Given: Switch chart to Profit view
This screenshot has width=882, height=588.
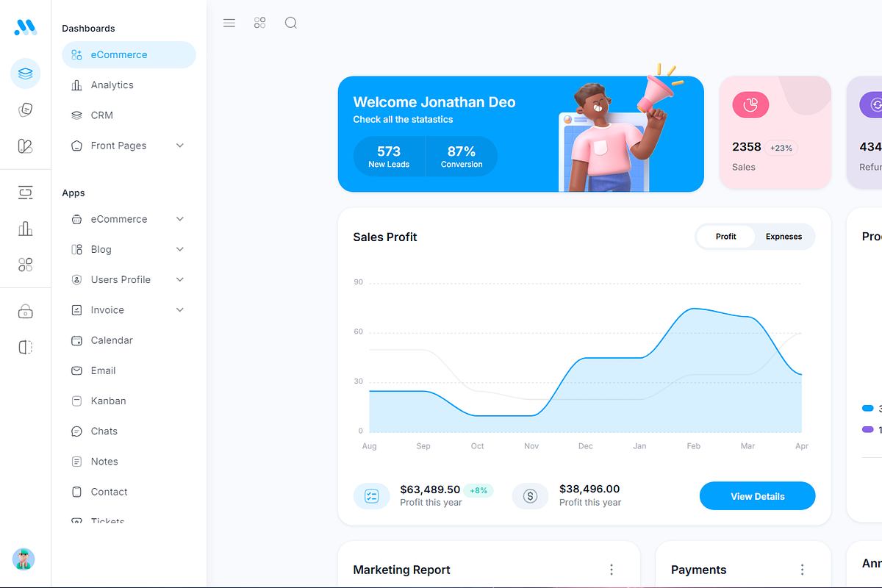Looking at the screenshot, I should pos(726,237).
